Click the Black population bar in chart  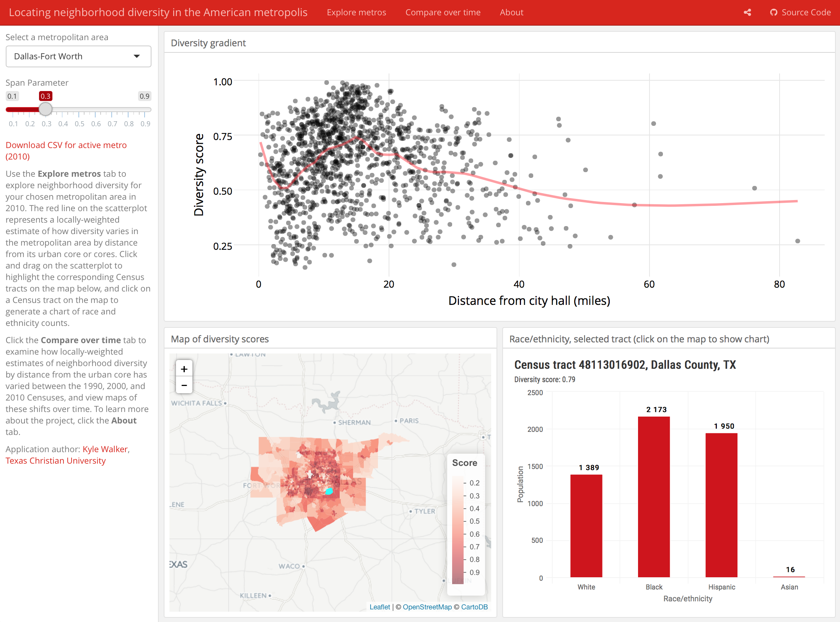coord(654,497)
